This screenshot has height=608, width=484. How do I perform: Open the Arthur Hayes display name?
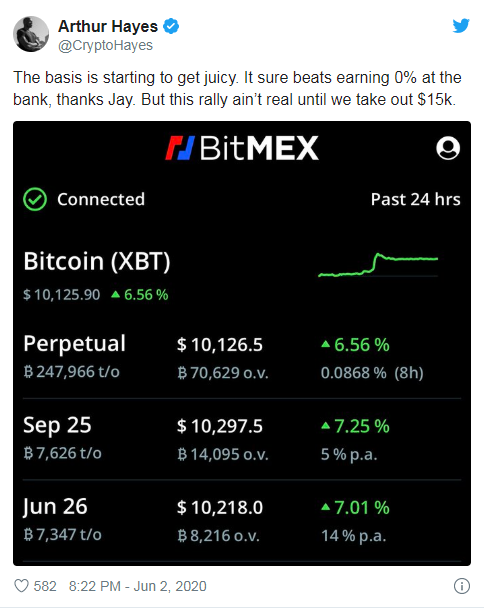point(108,26)
